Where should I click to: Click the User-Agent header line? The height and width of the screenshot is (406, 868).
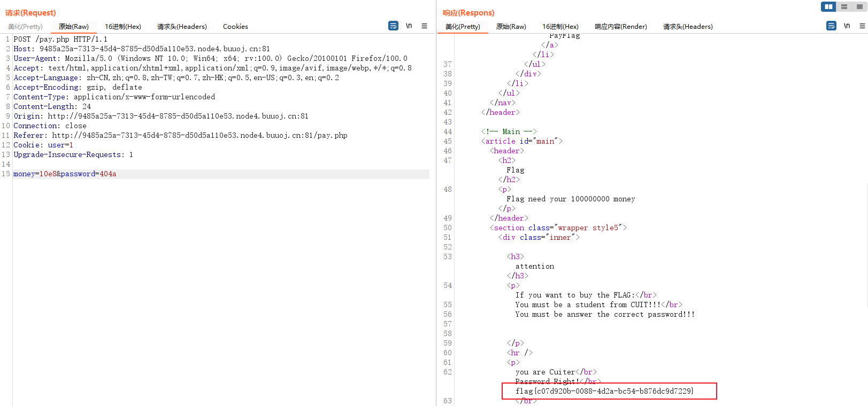tap(210, 59)
